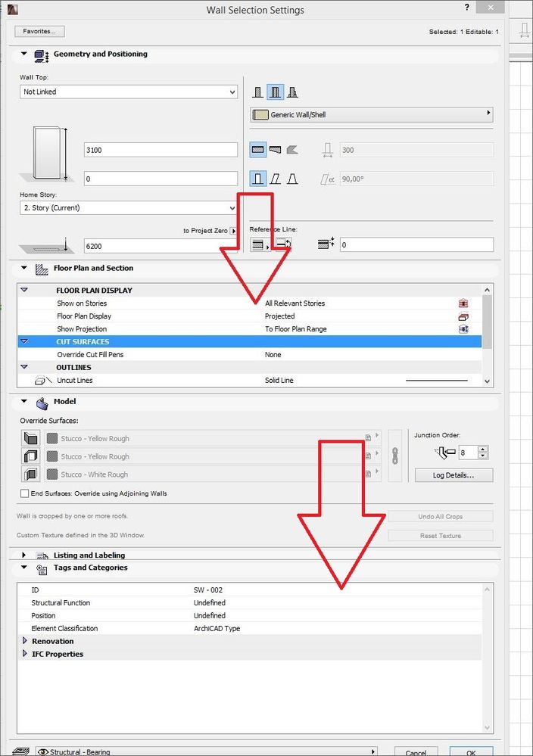Open the to Project Zero arrow menu

tap(233, 231)
